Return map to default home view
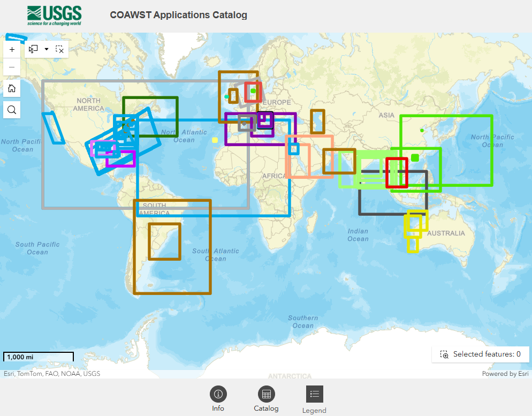This screenshot has width=532, height=416. [x=12, y=88]
